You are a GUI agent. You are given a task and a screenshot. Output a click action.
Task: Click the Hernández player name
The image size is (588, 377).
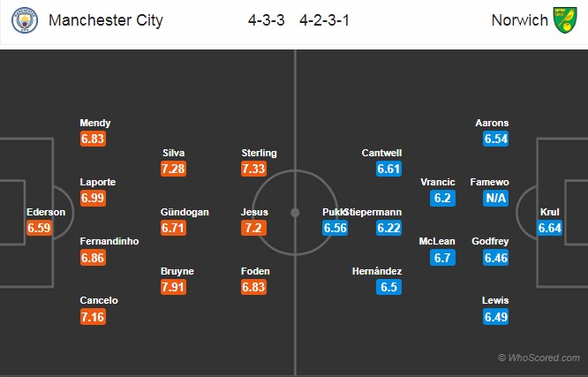click(377, 271)
